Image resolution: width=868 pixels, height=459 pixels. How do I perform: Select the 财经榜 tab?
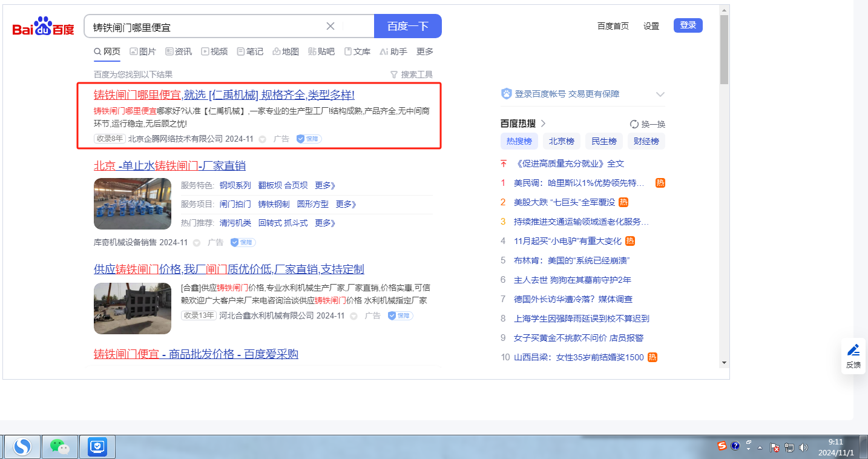coord(646,141)
